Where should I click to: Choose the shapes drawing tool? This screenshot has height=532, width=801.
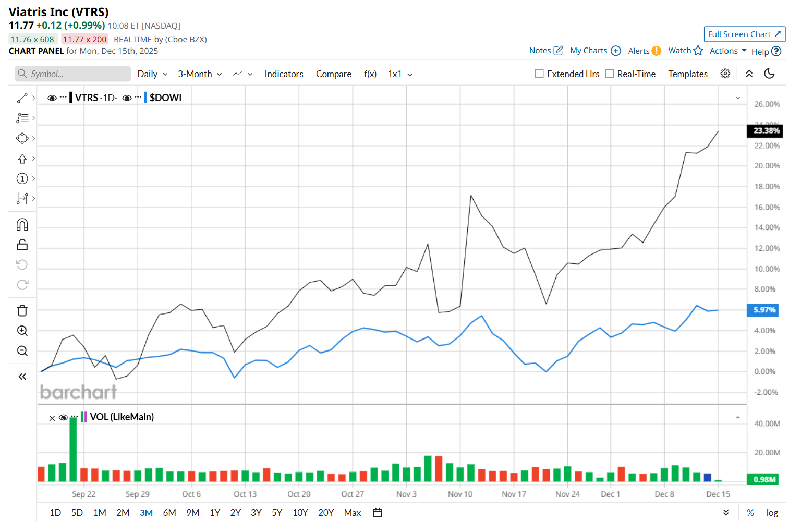(22, 138)
